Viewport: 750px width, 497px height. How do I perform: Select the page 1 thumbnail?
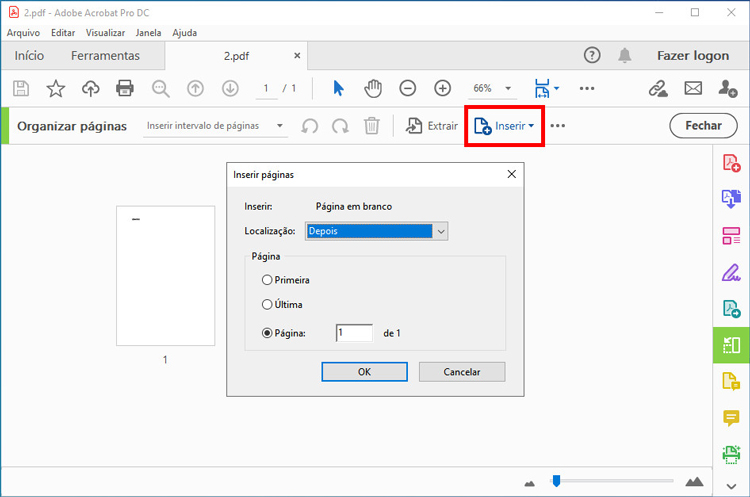(x=165, y=276)
